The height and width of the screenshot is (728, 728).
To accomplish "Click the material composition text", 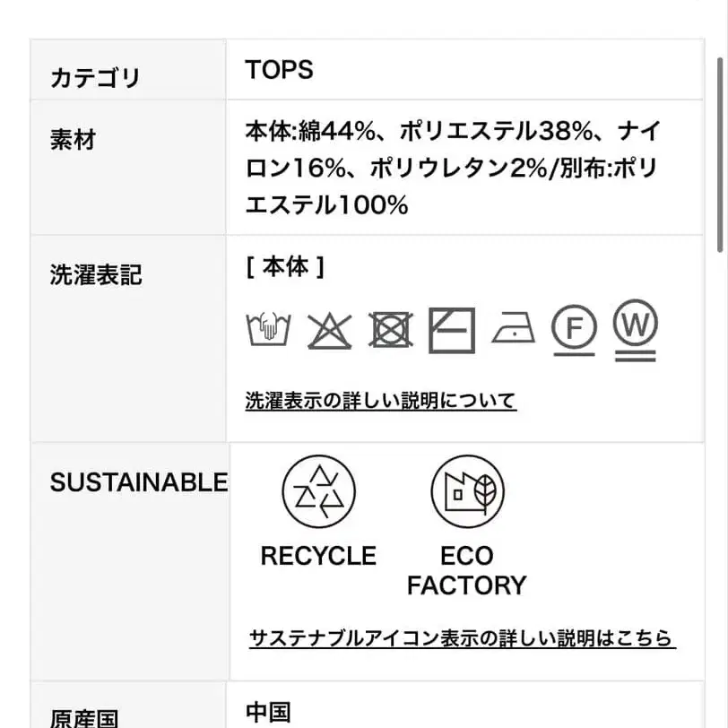I will (x=453, y=169).
